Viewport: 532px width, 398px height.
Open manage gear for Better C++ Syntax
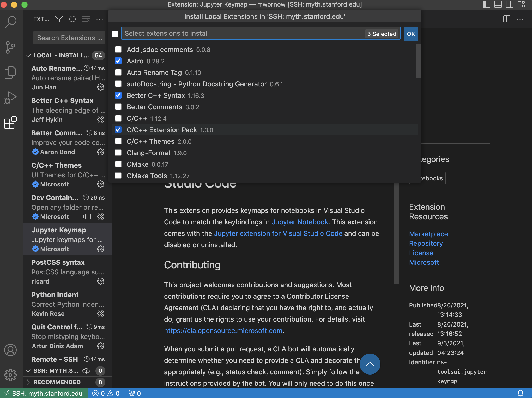(101, 119)
